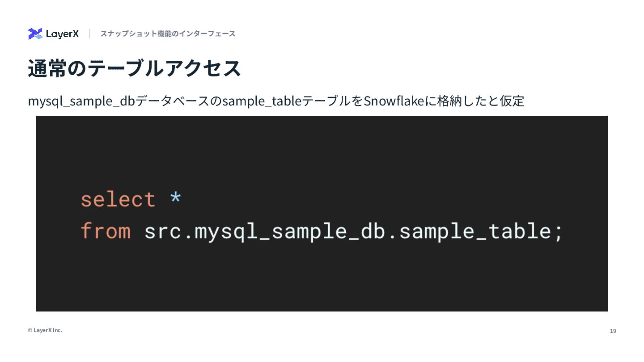The height and width of the screenshot is (362, 644).
Task: Click the orange select keyword in code
Action: point(118,199)
